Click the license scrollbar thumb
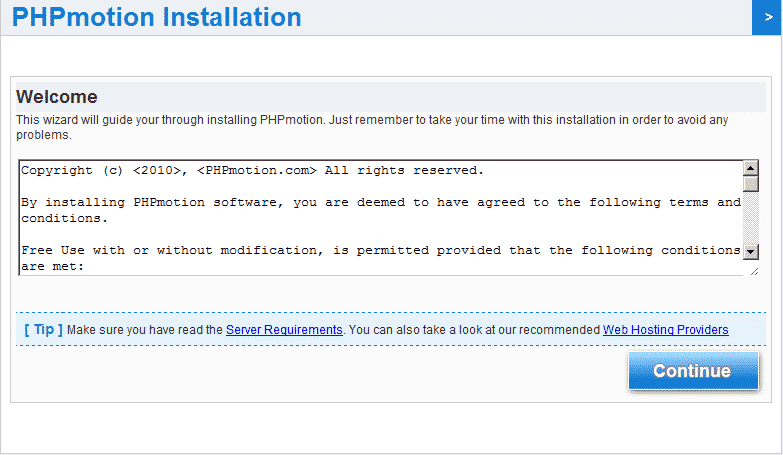This screenshot has width=783, height=455. (750, 183)
